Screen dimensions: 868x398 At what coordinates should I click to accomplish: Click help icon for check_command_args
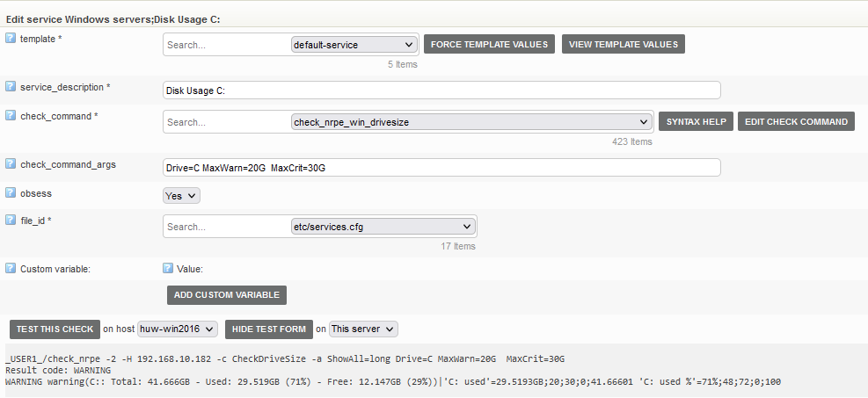tap(11, 164)
